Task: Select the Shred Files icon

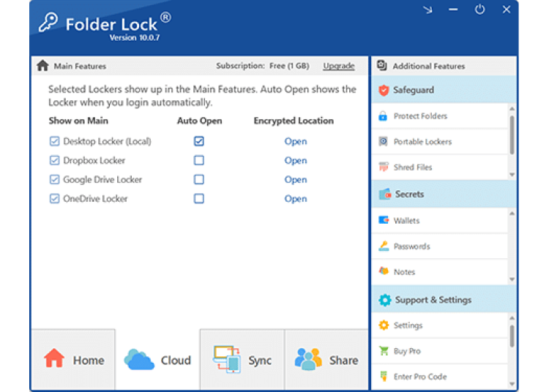Action: click(383, 167)
